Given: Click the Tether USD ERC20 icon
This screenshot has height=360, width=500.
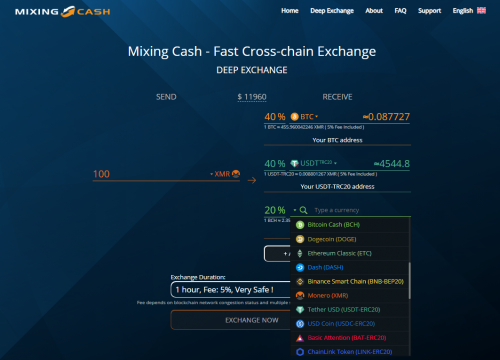Looking at the screenshot, I should click(x=300, y=310).
